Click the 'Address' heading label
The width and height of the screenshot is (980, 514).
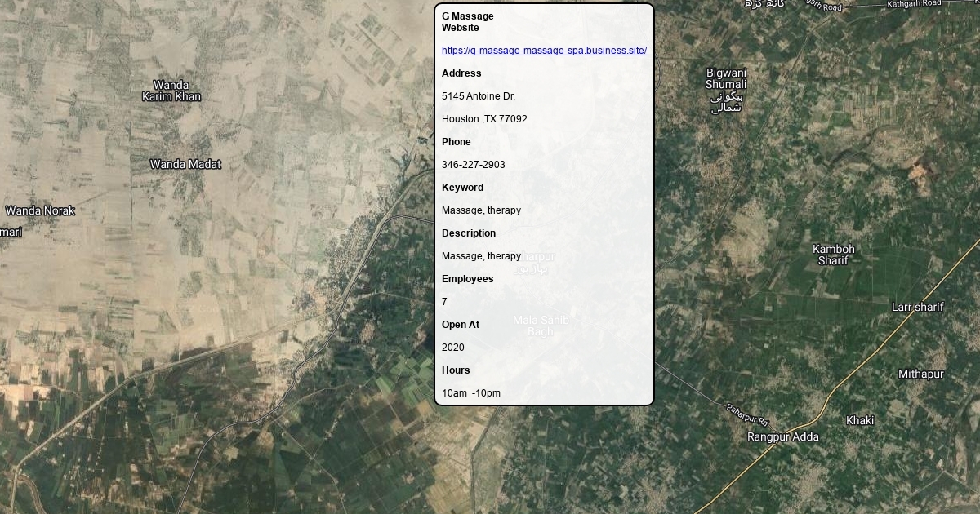click(x=461, y=73)
